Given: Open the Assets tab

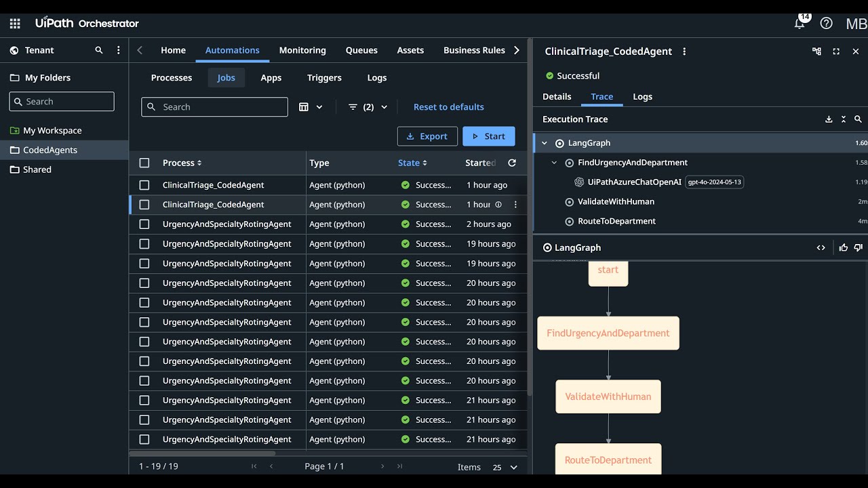Looking at the screenshot, I should tap(410, 50).
